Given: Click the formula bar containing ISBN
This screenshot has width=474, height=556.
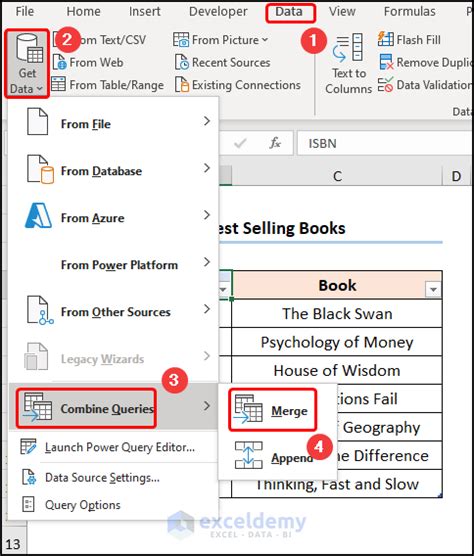Looking at the screenshot, I should pos(385,143).
